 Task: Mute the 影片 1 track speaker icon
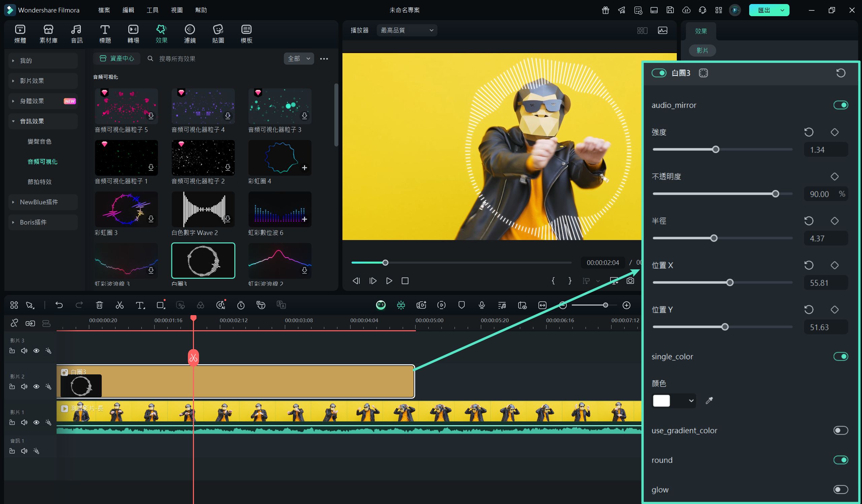tap(24, 422)
